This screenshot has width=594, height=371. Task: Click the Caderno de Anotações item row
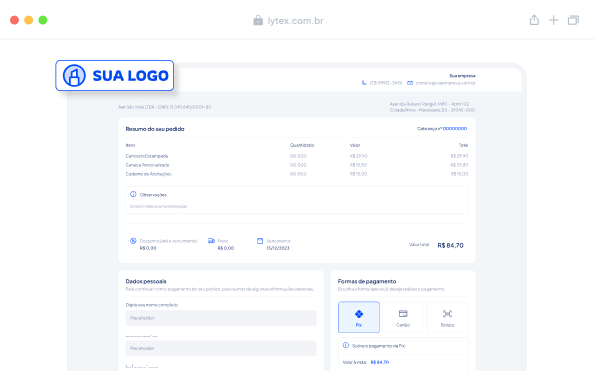(x=297, y=174)
